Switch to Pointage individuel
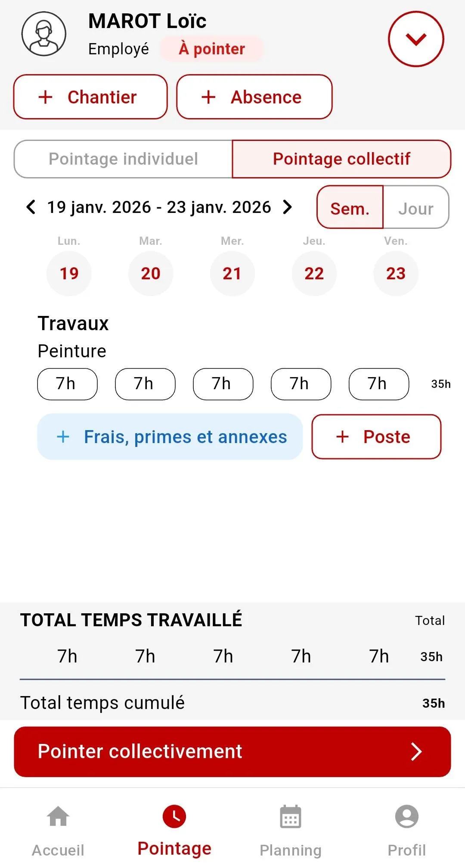The image size is (465, 868). point(123,159)
